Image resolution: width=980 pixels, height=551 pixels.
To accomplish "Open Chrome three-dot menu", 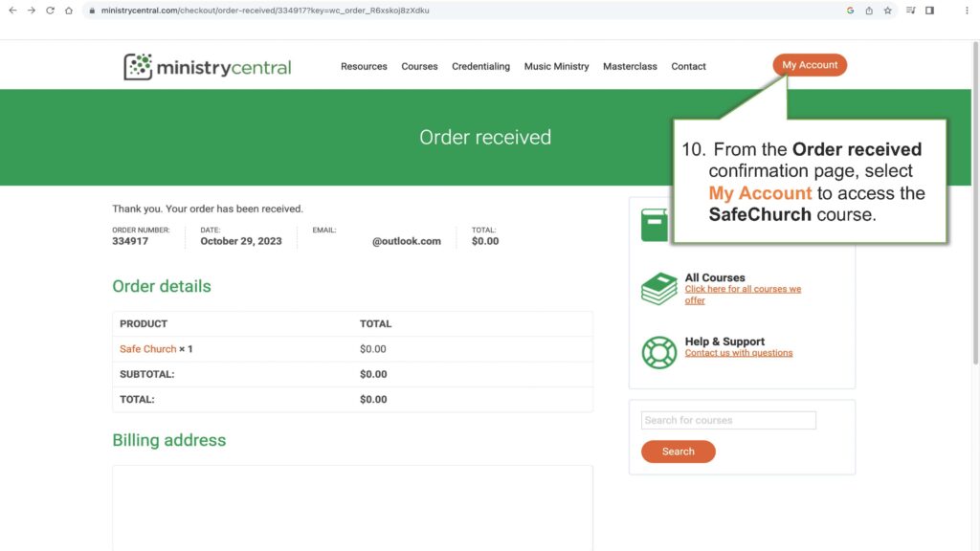I will pos(967,10).
